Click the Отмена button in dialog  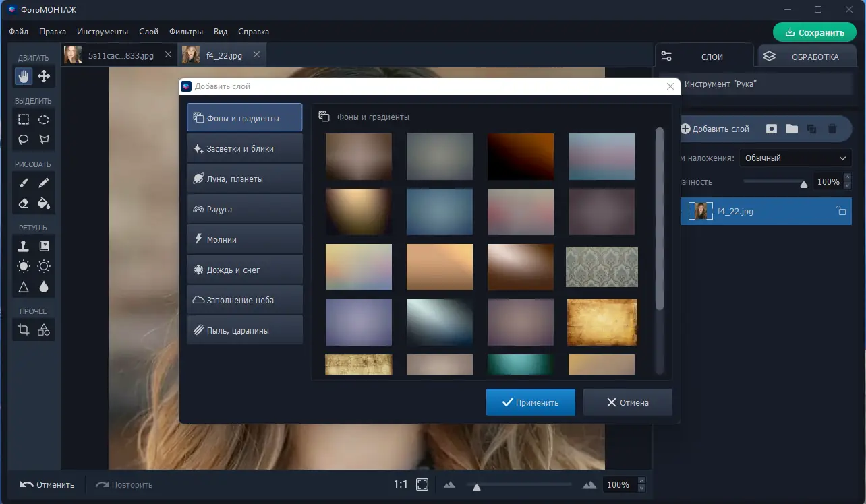[x=628, y=402]
